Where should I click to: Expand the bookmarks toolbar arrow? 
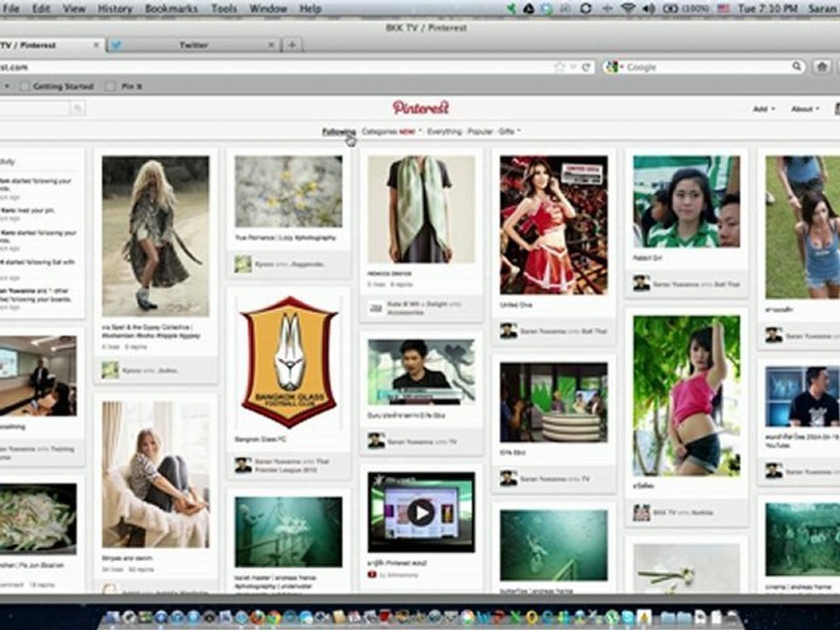[6, 86]
